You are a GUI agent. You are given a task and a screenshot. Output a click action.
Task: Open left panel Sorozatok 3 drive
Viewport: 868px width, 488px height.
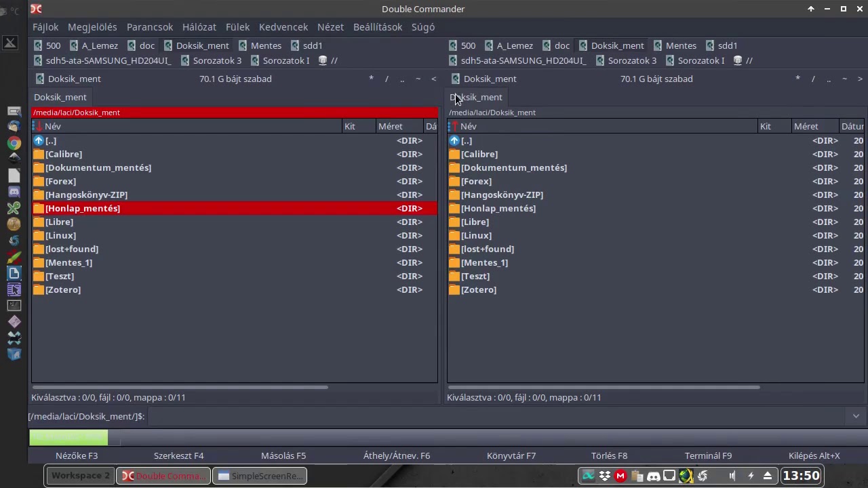[x=211, y=60]
